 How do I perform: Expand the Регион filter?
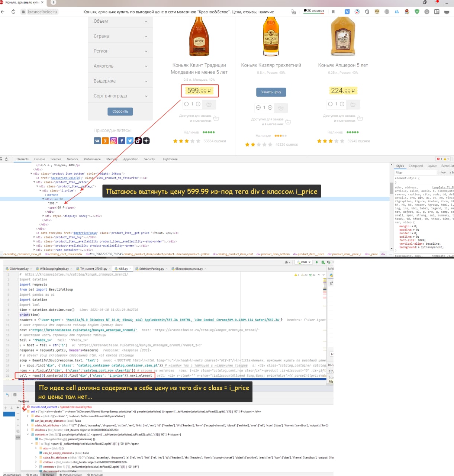coord(120,51)
